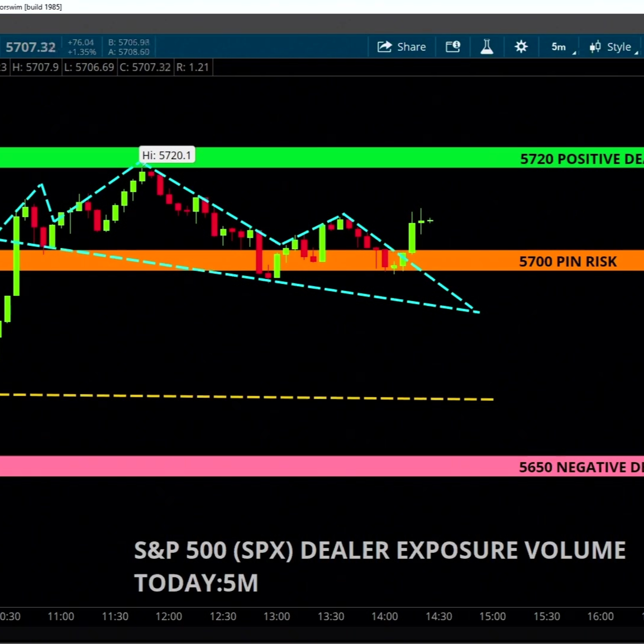Click the bid and ask quote box

[x=129, y=47]
